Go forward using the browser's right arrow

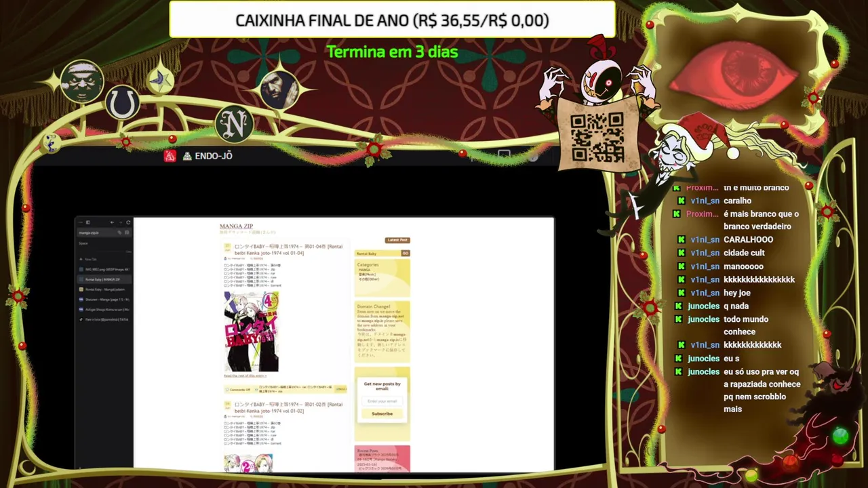[120, 222]
